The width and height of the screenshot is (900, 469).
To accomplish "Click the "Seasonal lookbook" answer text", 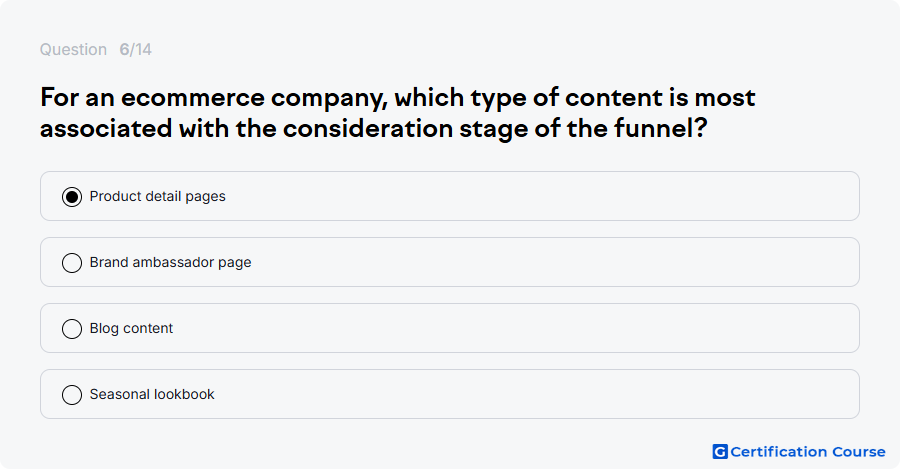I will tap(152, 394).
